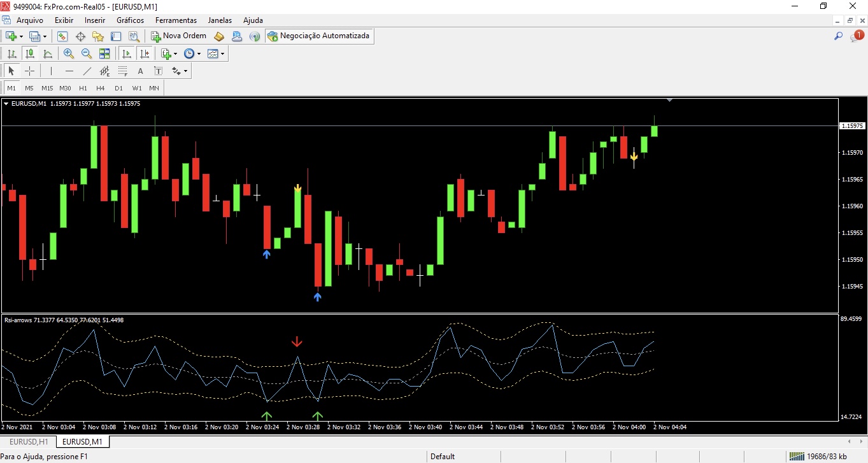Screen dimensions: 868x463
Task: Click the triangle beside the EURUSD,M1 chart title
Action: [6, 103]
